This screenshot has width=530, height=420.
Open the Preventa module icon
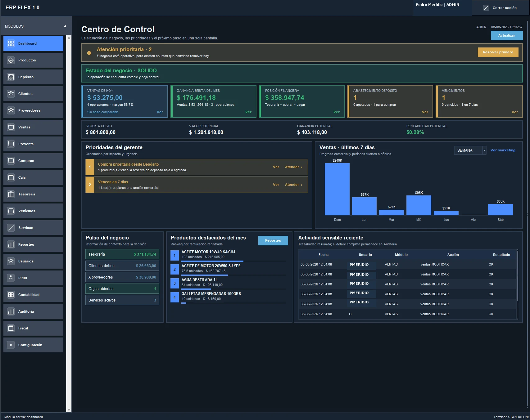click(11, 144)
